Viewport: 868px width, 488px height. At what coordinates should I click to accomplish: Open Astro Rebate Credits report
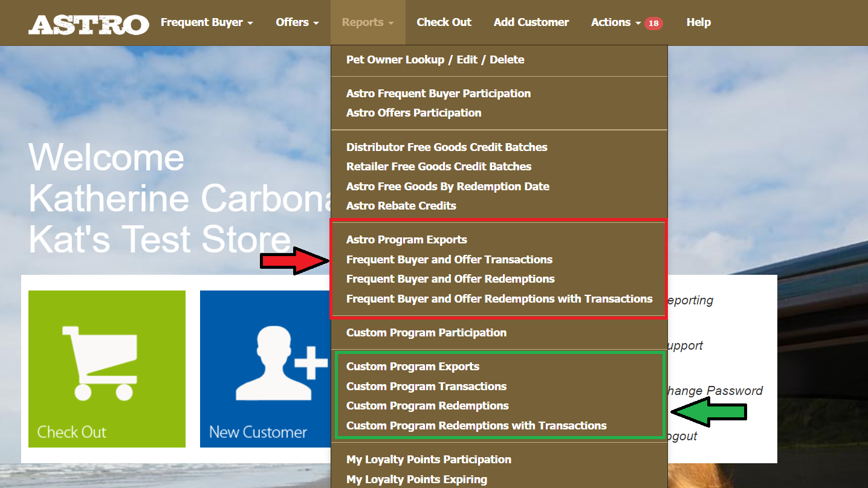click(x=401, y=205)
